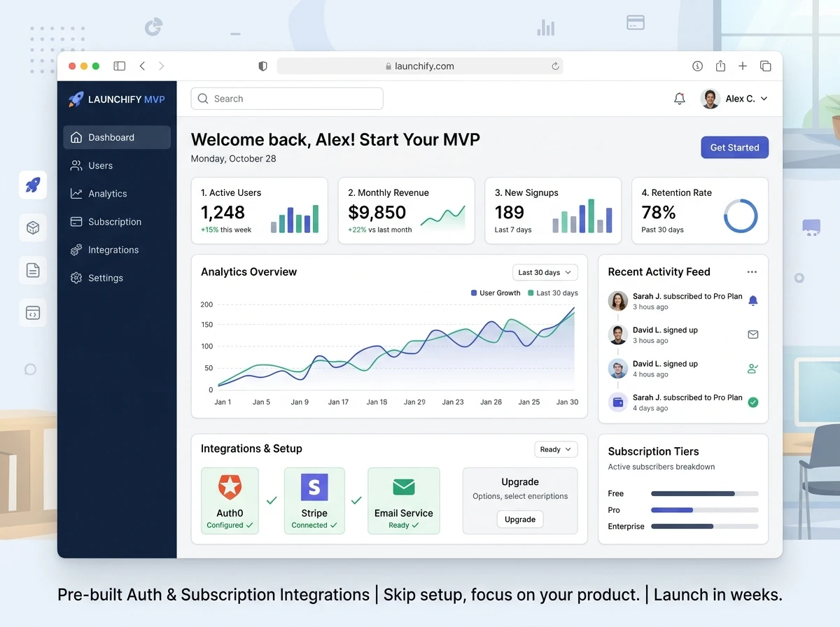
Task: Select the Stripe integration card
Action: [x=314, y=501]
